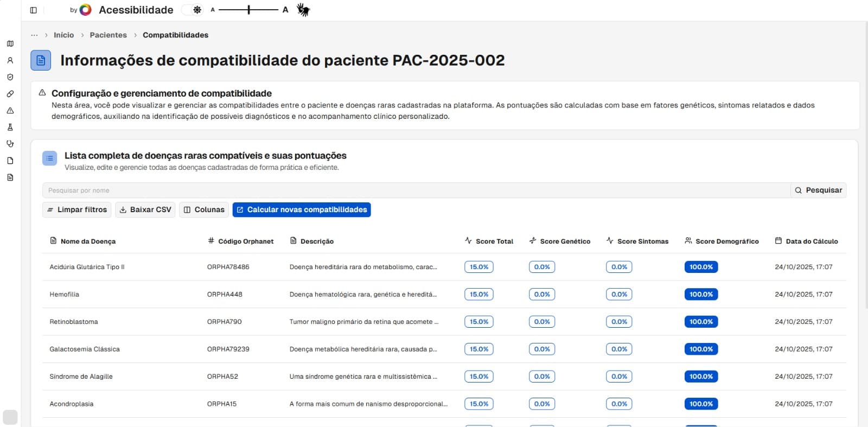The image size is (868, 427).
Task: Activate the sign language hands icon
Action: [303, 10]
